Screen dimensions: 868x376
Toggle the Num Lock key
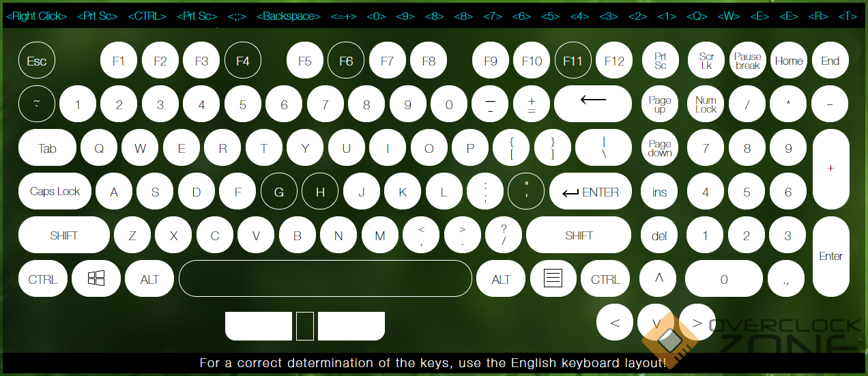click(706, 104)
